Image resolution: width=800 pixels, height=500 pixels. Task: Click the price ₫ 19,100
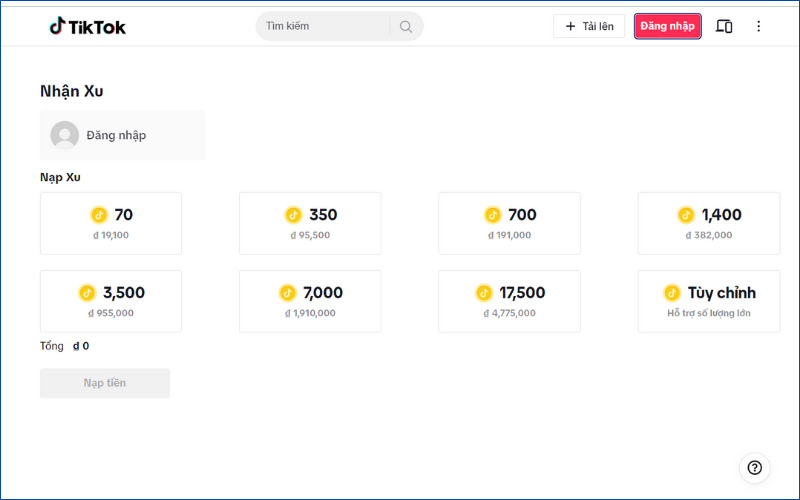click(x=111, y=235)
